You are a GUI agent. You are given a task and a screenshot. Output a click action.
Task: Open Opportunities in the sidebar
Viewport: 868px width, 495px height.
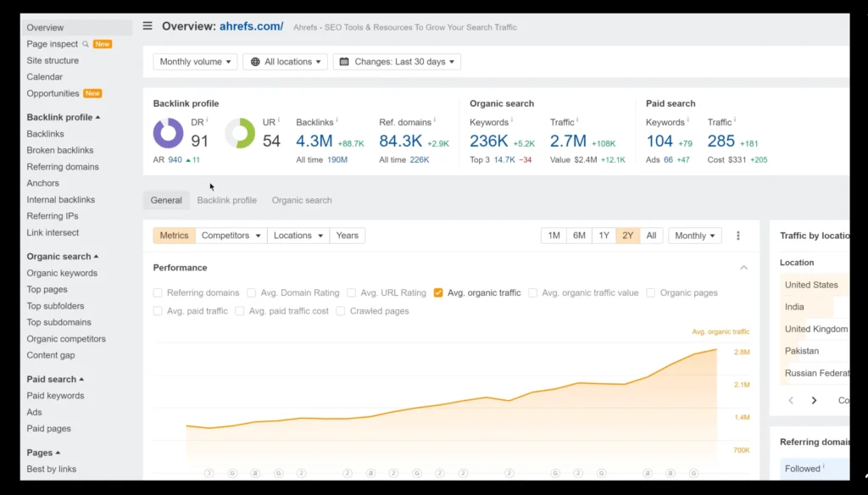coord(53,93)
